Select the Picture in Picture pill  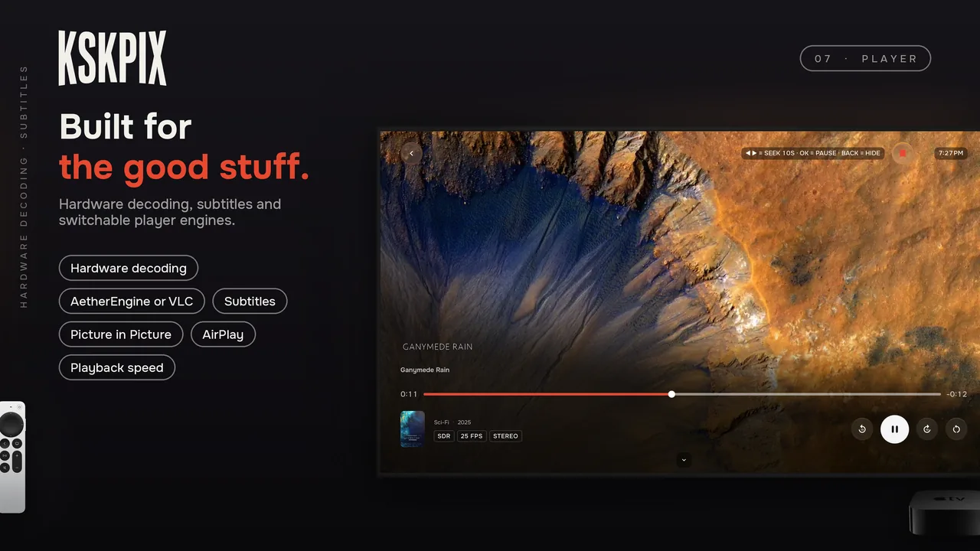coord(121,334)
